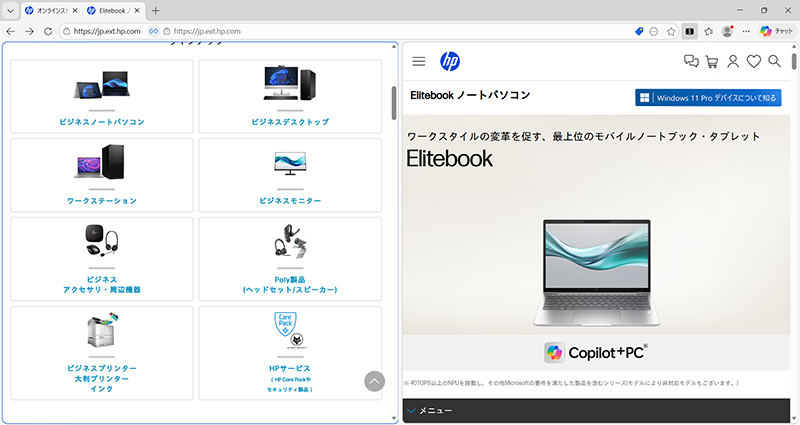
Task: Close the Elitebook tab
Action: [x=137, y=10]
